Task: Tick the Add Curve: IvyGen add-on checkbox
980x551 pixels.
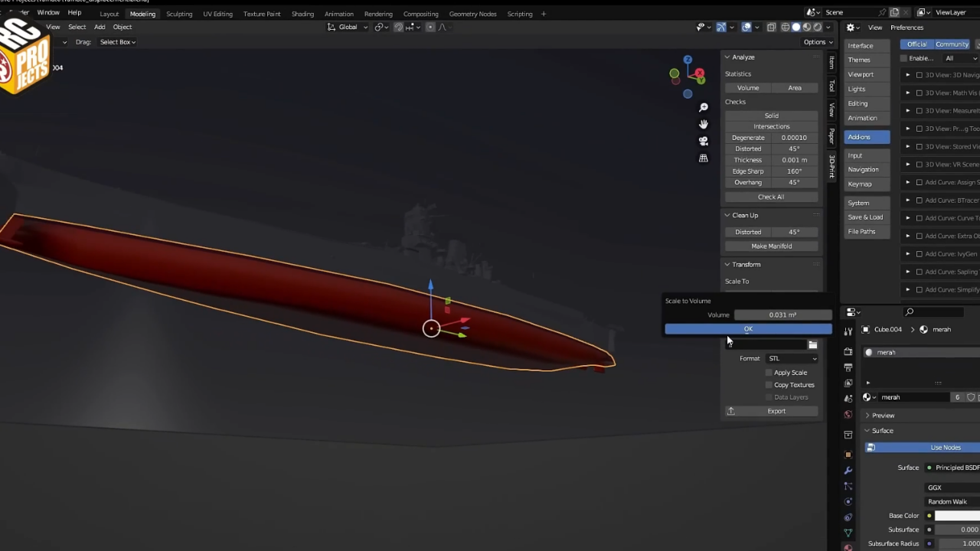Action: click(x=920, y=254)
